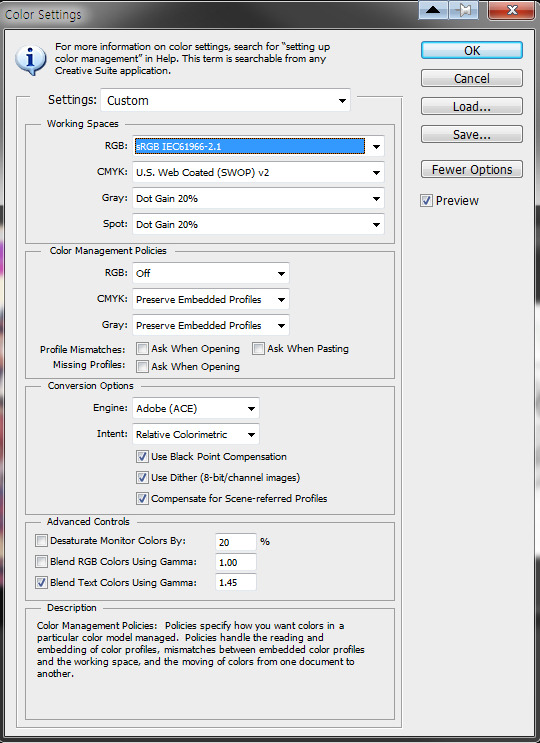Enable Missing Profiles Ask When Opening
The width and height of the screenshot is (540, 743).
click(x=142, y=366)
